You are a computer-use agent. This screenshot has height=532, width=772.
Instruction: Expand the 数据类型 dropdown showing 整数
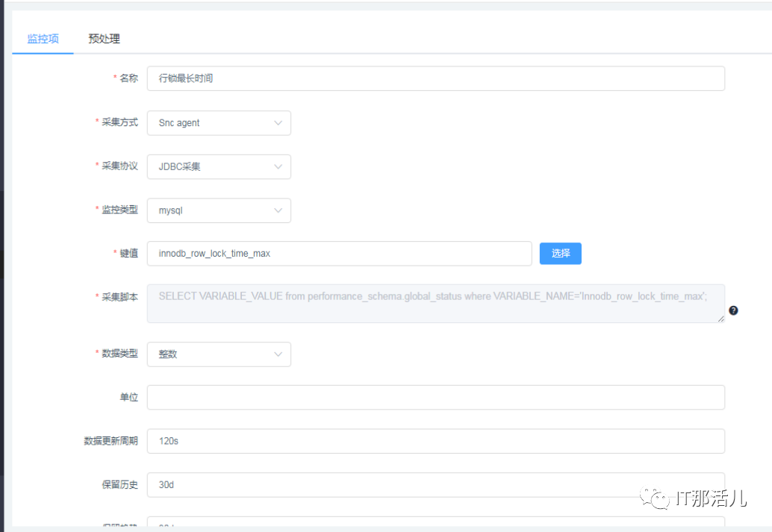coord(219,354)
